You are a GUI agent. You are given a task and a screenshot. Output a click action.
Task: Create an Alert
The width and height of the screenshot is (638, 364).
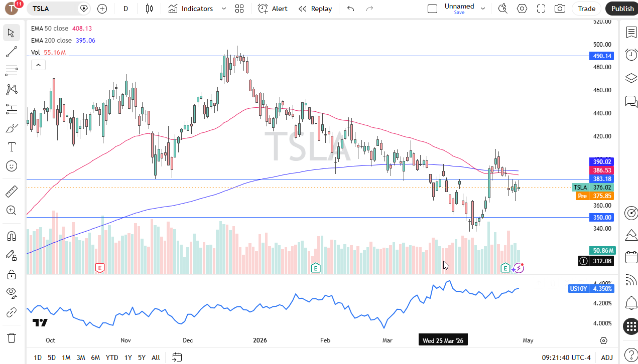point(273,9)
